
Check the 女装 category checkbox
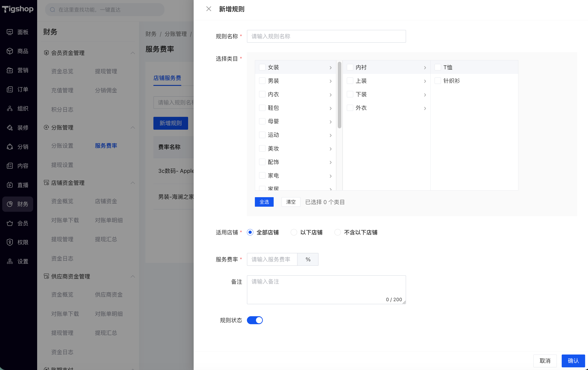click(x=262, y=67)
